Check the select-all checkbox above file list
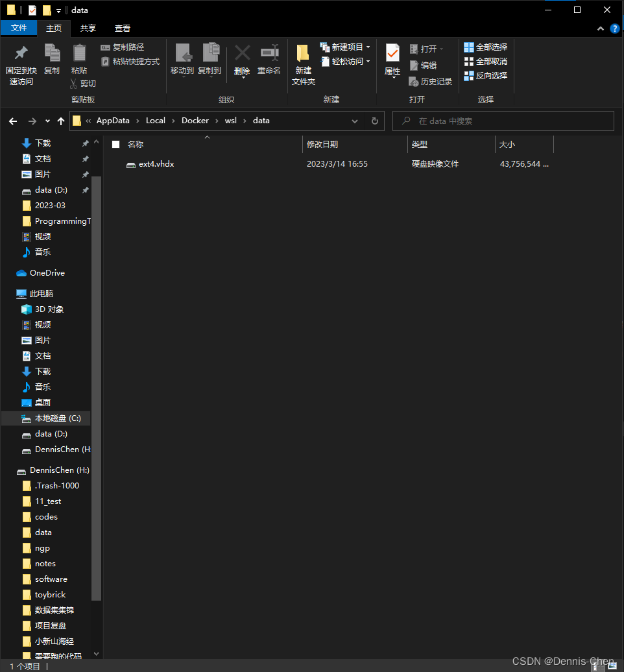 click(115, 144)
